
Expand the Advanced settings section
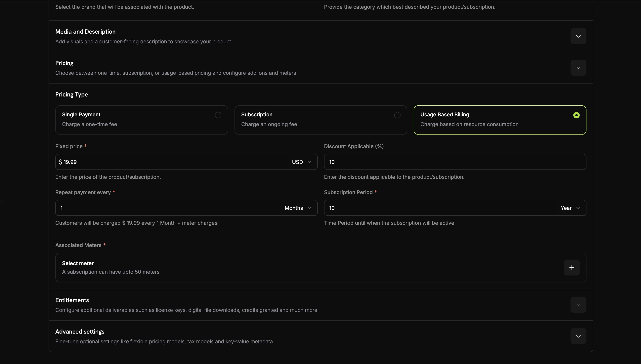577,336
